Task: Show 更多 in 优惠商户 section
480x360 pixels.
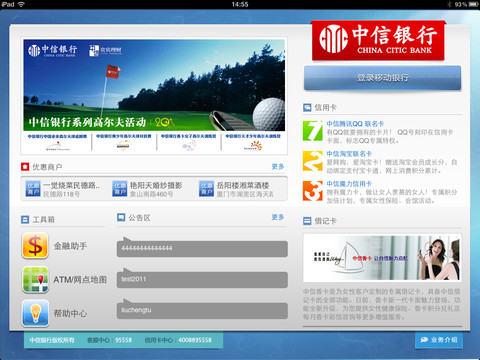Action: (278, 166)
